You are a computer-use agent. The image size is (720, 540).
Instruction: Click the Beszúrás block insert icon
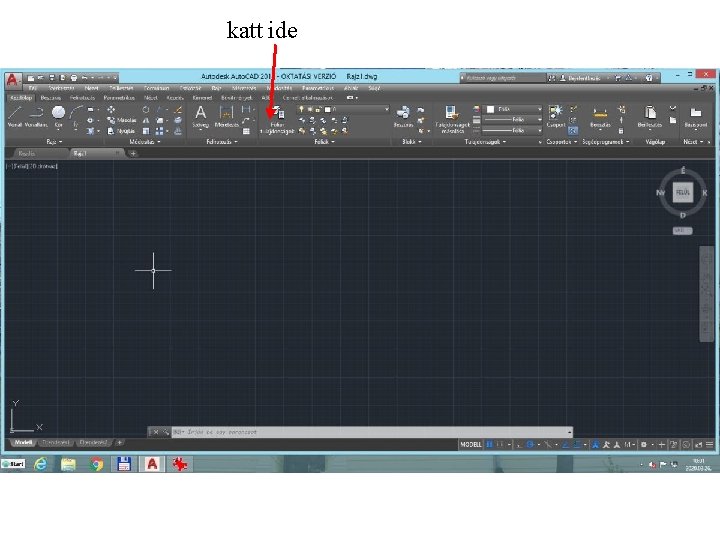403,117
